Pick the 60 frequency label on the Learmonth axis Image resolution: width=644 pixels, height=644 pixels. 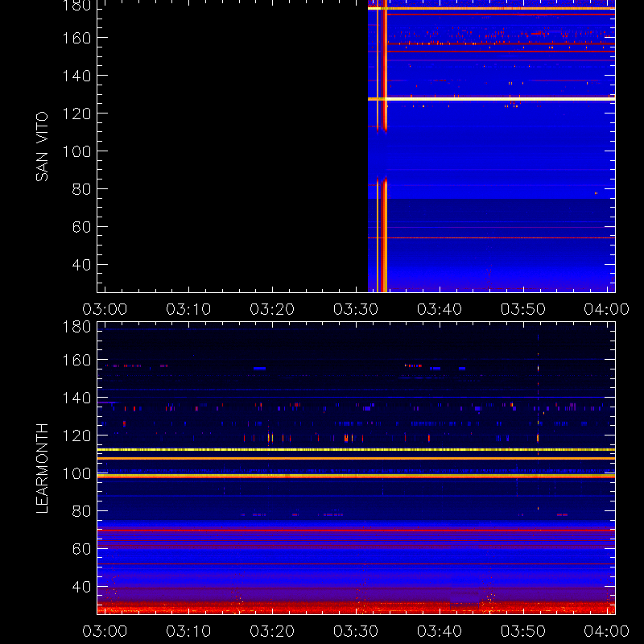pos(81,549)
